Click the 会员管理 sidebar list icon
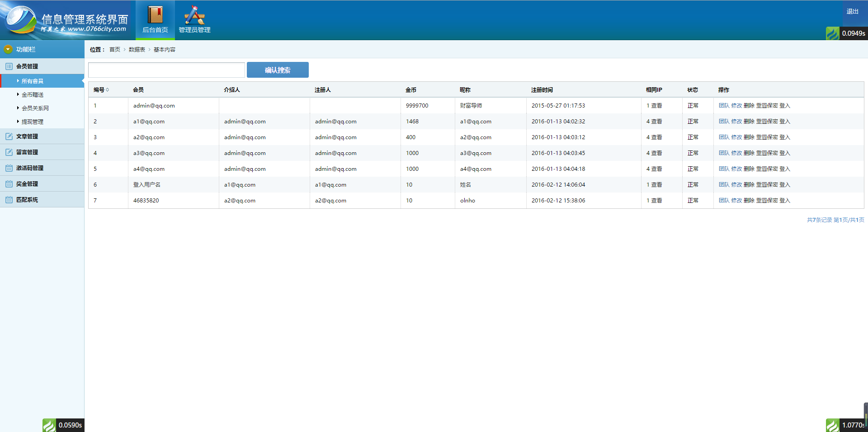The image size is (868, 432). point(9,66)
